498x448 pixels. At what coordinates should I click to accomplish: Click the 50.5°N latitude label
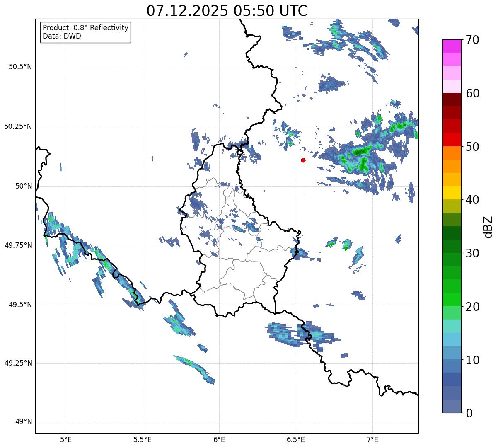point(20,67)
